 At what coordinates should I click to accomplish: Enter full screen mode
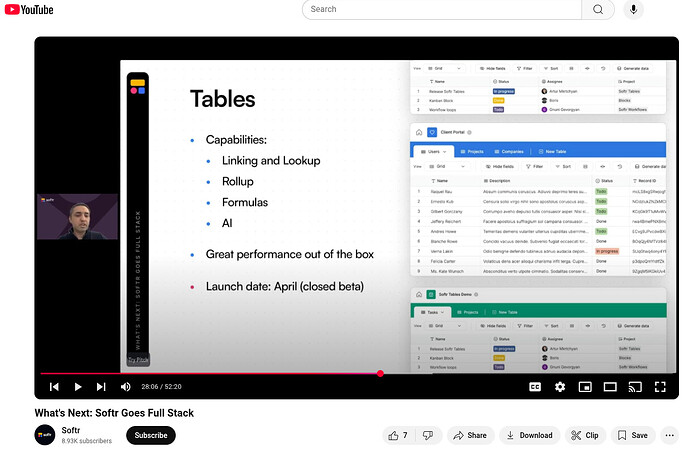point(660,387)
